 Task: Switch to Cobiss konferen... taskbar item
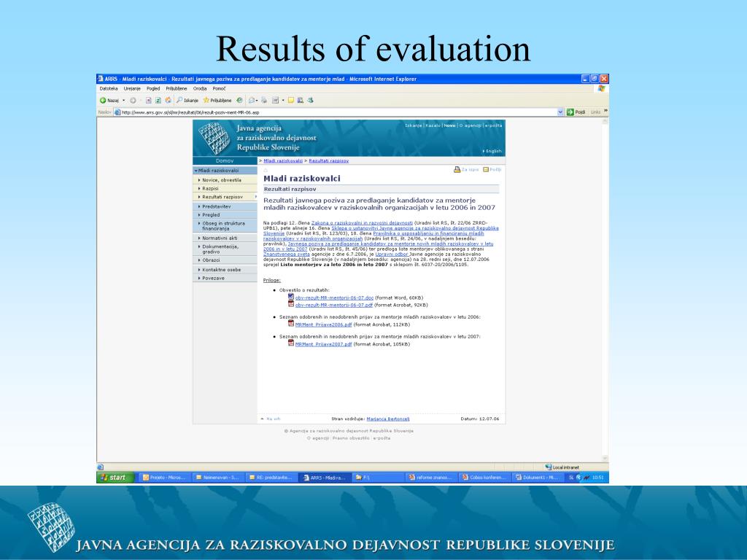pyautogui.click(x=484, y=478)
